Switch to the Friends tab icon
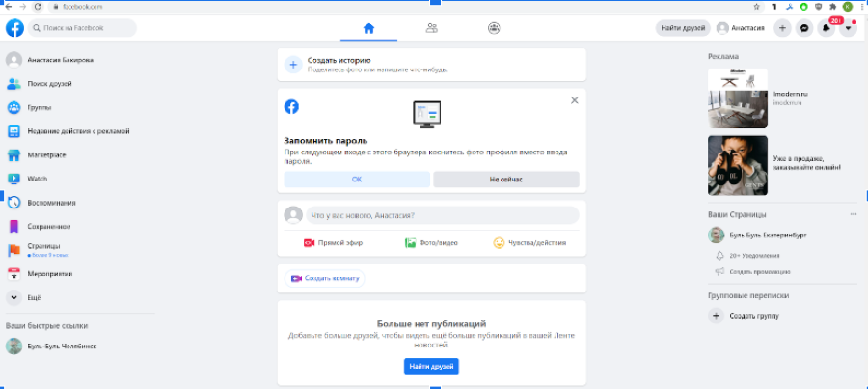Image resolution: width=868 pixels, height=389 pixels. tap(432, 28)
